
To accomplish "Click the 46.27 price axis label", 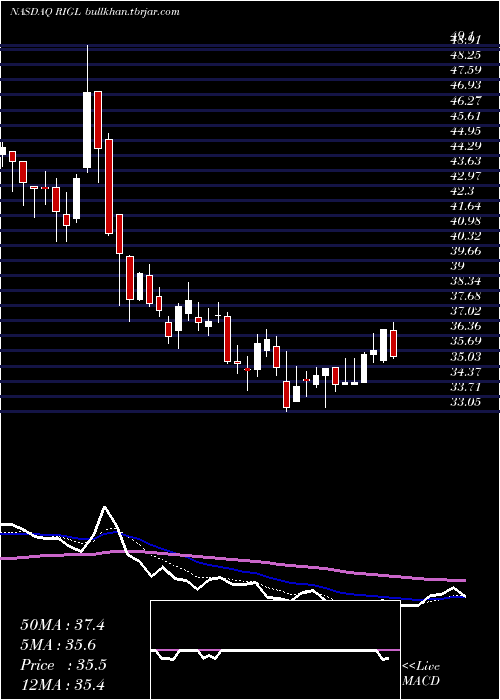I will [467, 100].
